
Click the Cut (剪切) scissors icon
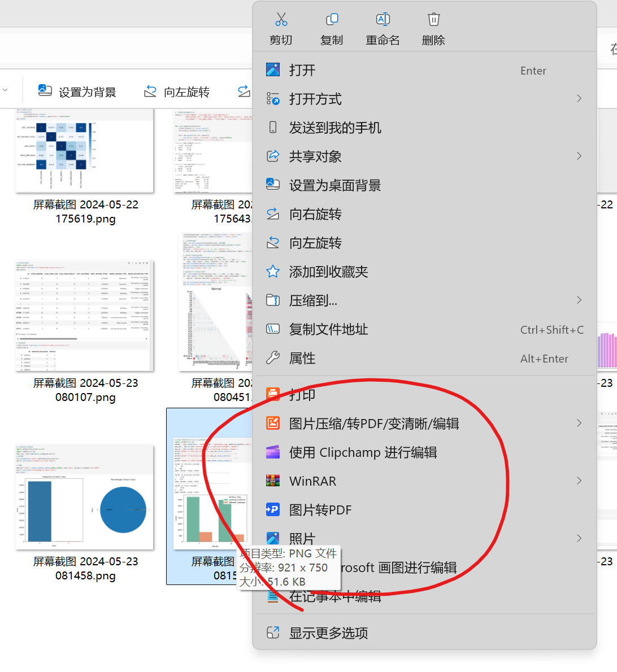(281, 19)
